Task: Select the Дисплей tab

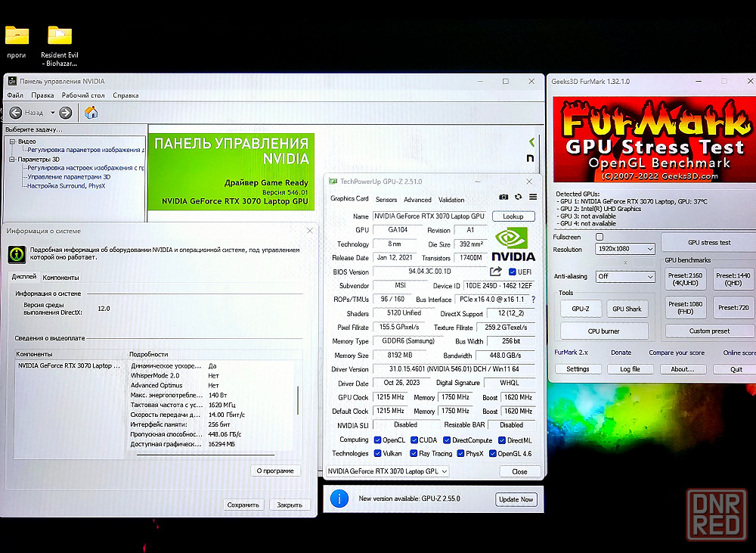Action: 24,277
